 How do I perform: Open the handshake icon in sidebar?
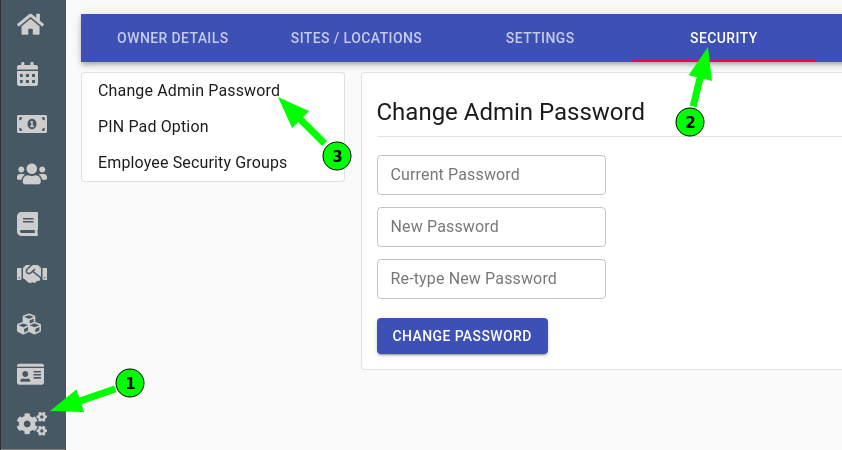(32, 274)
